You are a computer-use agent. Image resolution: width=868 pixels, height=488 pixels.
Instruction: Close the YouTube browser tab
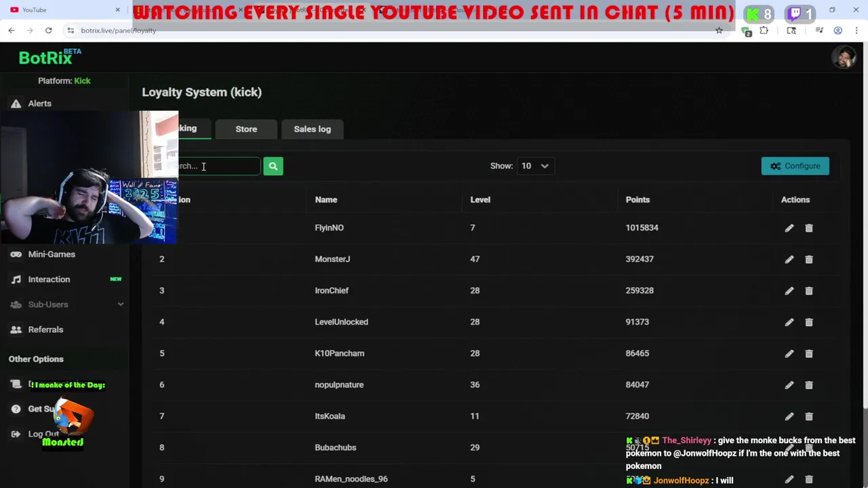[117, 9]
